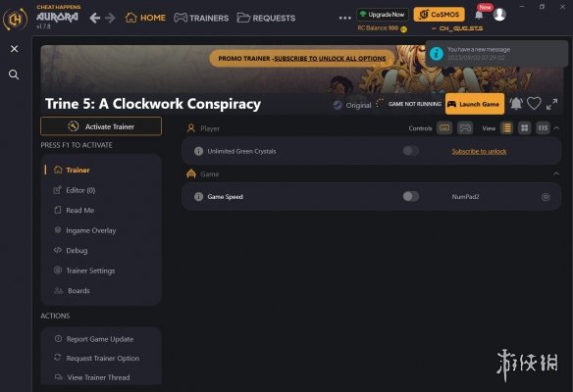The width and height of the screenshot is (573, 392).
Task: Open the three-dots more menu
Action: coord(344,18)
